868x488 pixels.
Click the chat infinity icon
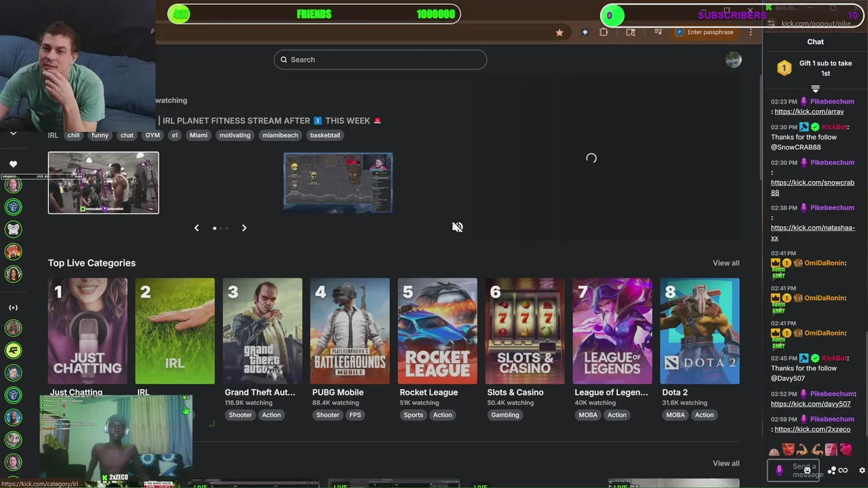click(843, 470)
